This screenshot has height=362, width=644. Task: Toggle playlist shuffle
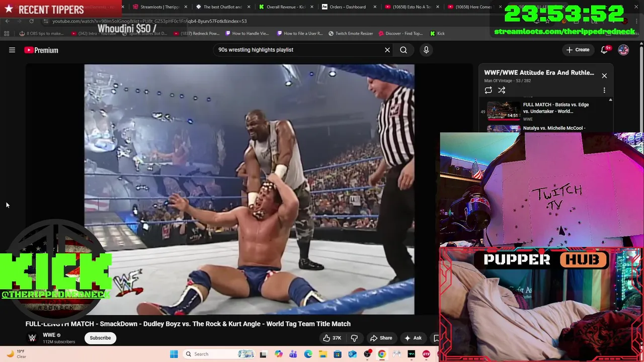pyautogui.click(x=502, y=90)
